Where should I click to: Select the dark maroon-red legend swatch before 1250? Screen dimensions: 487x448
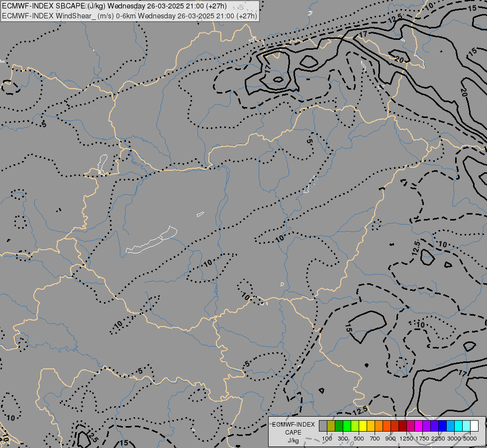[403, 426]
